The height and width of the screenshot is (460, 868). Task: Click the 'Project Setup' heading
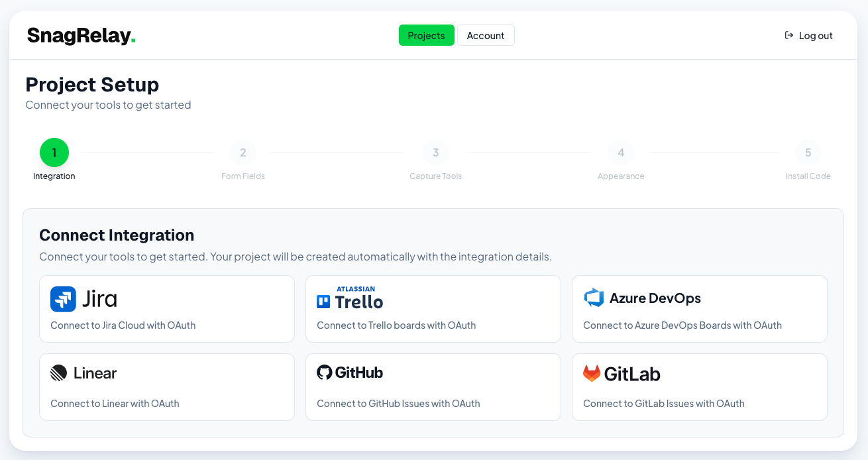point(92,85)
